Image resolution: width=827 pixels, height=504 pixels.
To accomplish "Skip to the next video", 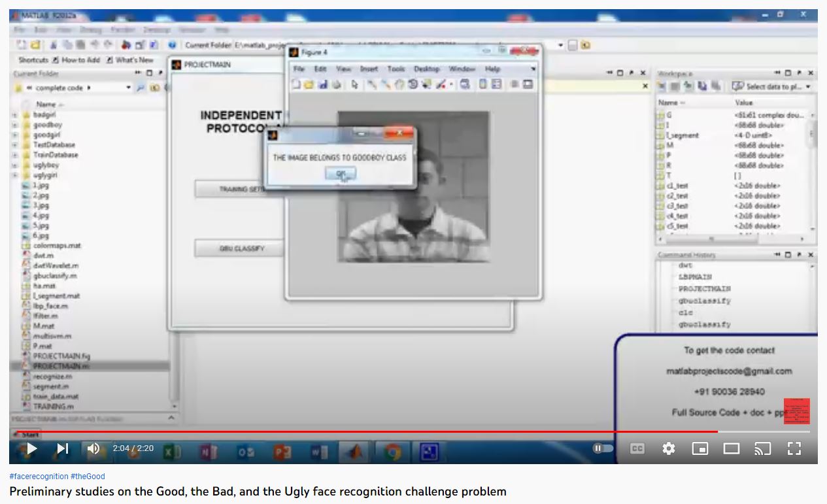I will [63, 448].
